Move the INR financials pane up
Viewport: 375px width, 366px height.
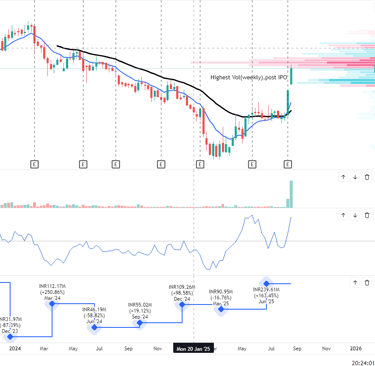(355, 283)
